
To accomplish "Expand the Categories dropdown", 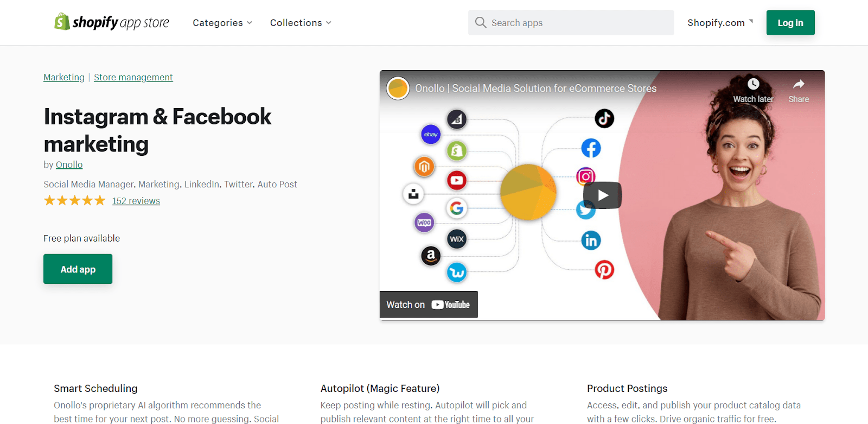I will 222,23.
